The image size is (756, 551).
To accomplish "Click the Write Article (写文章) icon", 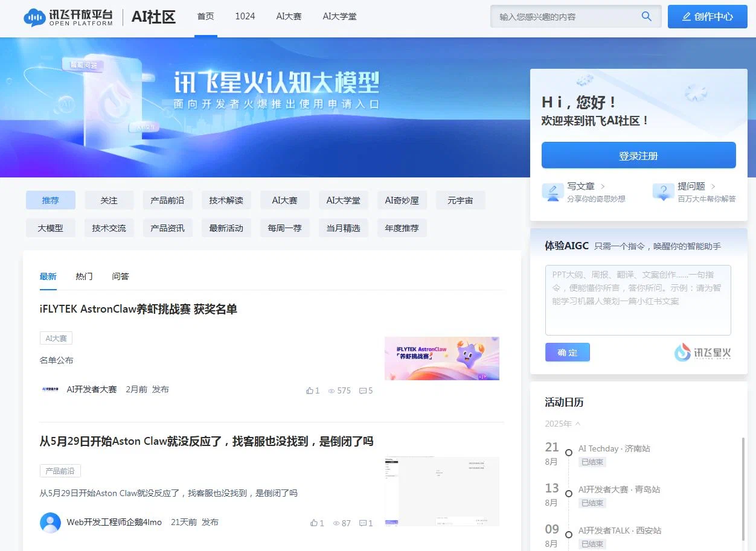I will pyautogui.click(x=553, y=193).
